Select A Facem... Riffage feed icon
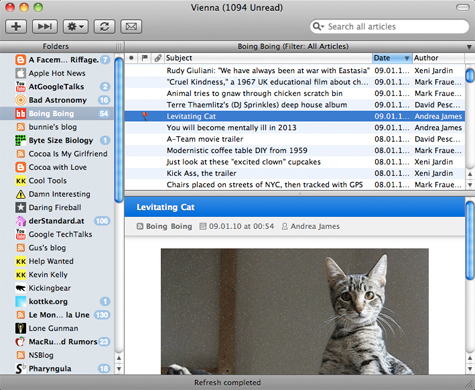The height and width of the screenshot is (390, 475). 21,60
